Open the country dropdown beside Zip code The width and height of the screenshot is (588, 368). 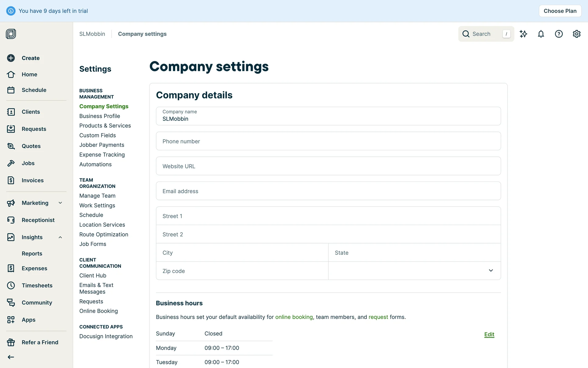414,271
